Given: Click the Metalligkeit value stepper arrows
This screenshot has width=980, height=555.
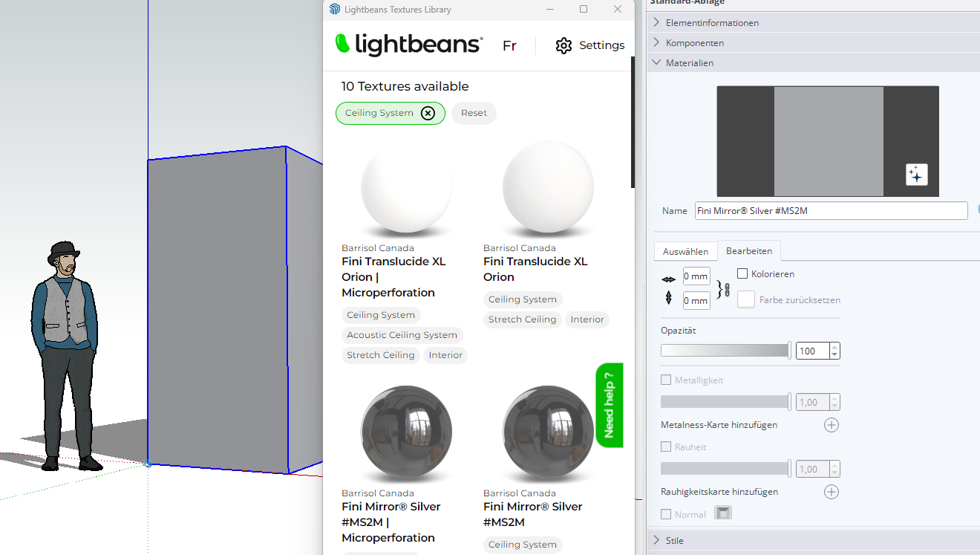Looking at the screenshot, I should (x=835, y=403).
